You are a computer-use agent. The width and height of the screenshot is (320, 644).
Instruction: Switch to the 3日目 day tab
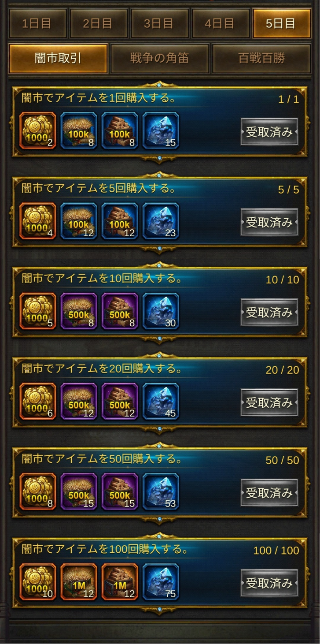coord(159,23)
